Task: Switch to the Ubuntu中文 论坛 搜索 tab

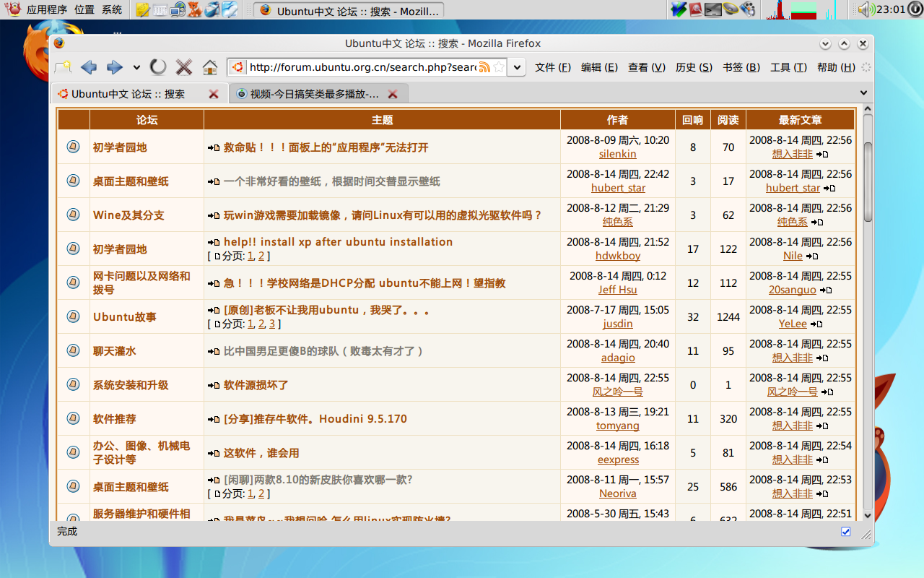Action: tap(139, 94)
